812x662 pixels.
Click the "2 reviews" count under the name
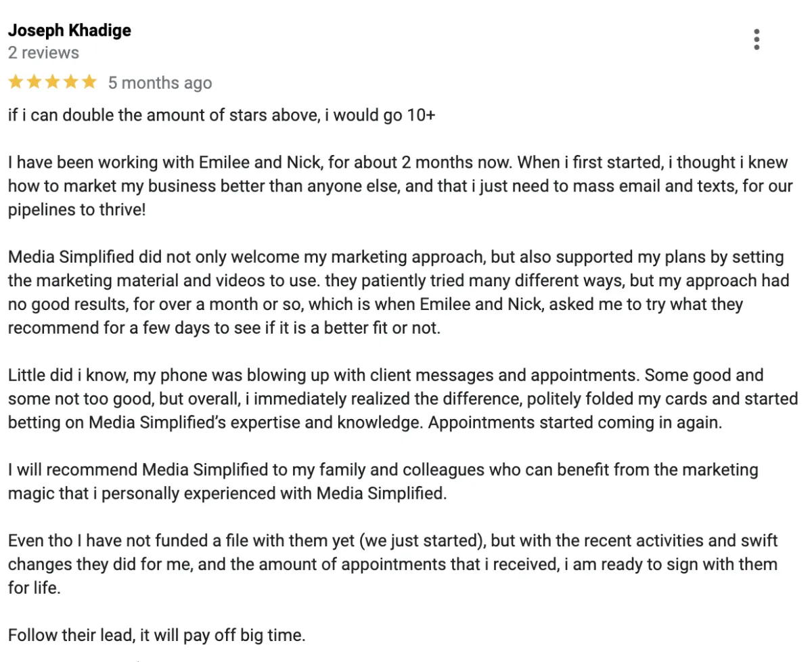(x=43, y=53)
